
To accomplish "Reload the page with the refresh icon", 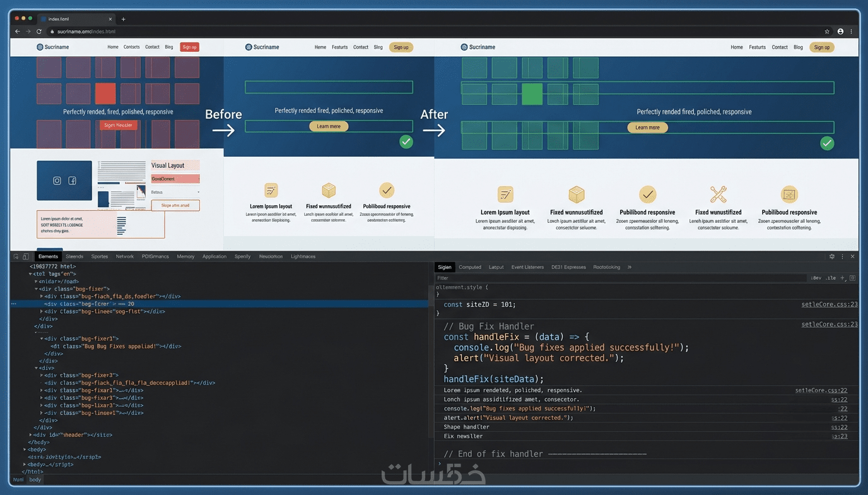I will point(39,31).
